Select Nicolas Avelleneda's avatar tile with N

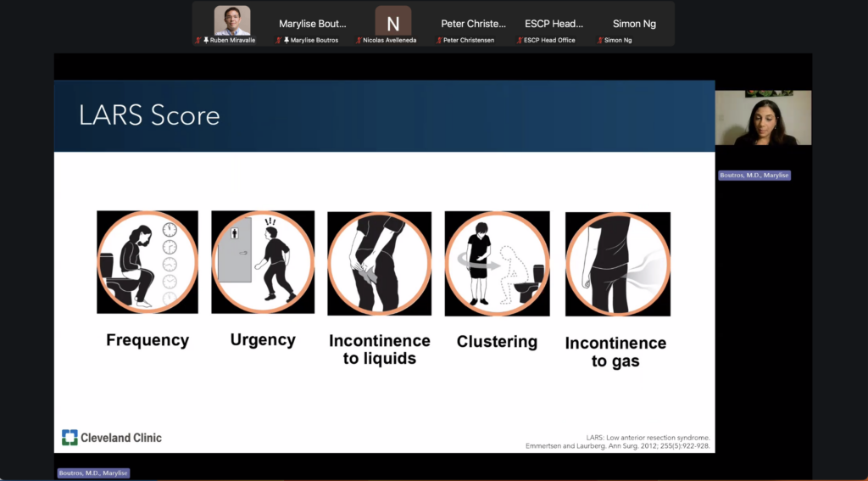pos(392,21)
